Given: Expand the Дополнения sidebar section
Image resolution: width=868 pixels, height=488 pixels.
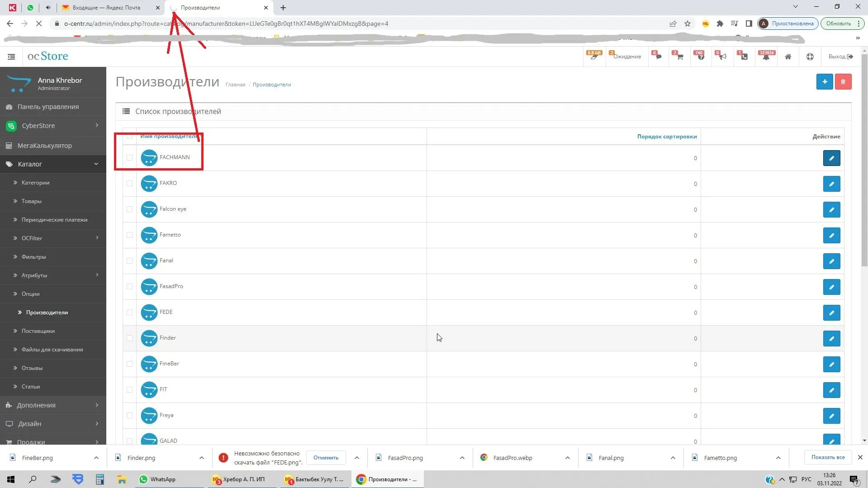Looking at the screenshot, I should pyautogui.click(x=53, y=405).
